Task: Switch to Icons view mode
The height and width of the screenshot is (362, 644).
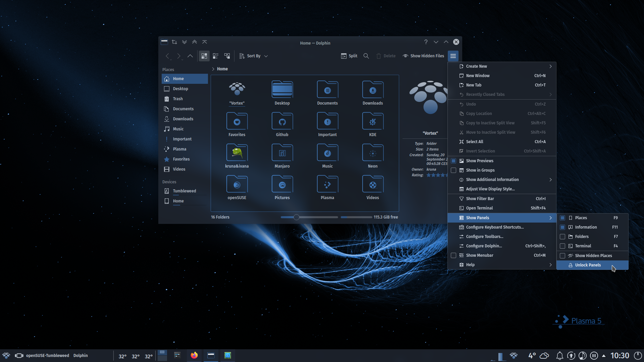Action: pos(204,56)
